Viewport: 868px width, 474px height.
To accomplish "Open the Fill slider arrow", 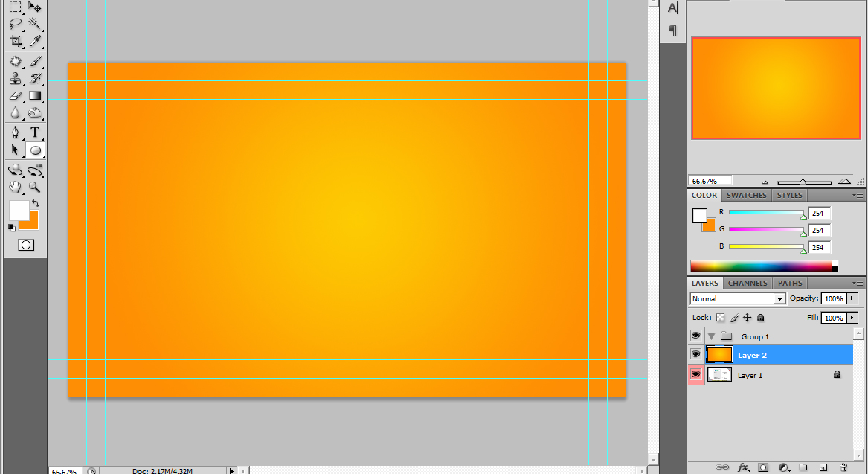I will pyautogui.click(x=852, y=317).
